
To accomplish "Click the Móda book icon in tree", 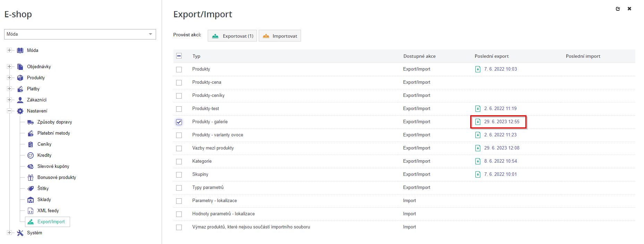I will [20, 51].
